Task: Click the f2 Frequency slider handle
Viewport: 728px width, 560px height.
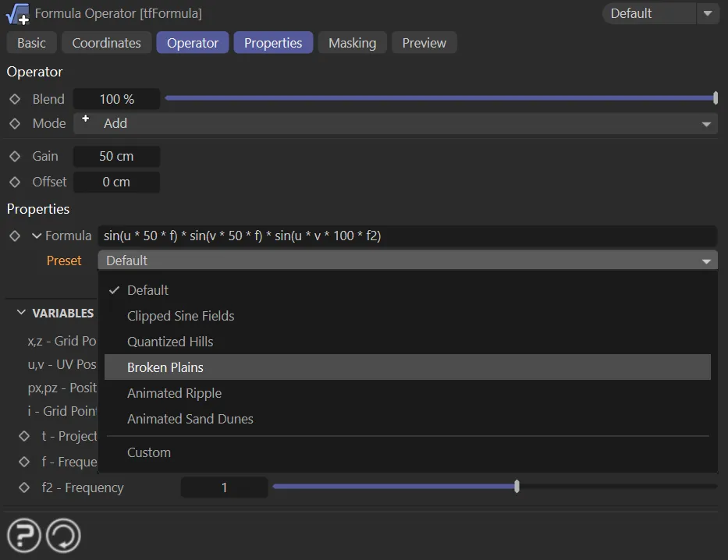Action: coord(517,487)
